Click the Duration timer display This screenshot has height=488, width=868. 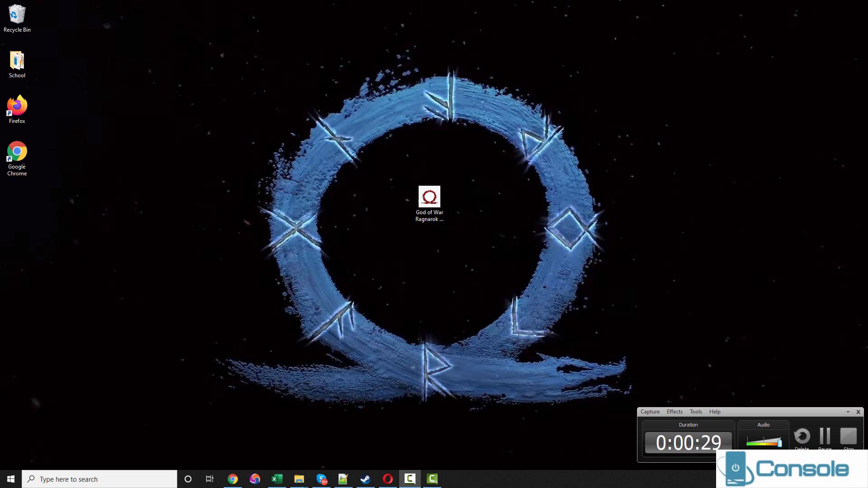pos(688,442)
